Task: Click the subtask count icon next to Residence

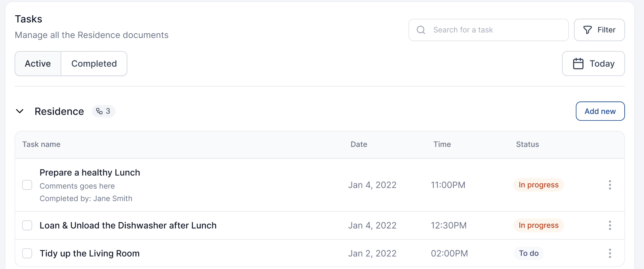Action: [x=99, y=111]
